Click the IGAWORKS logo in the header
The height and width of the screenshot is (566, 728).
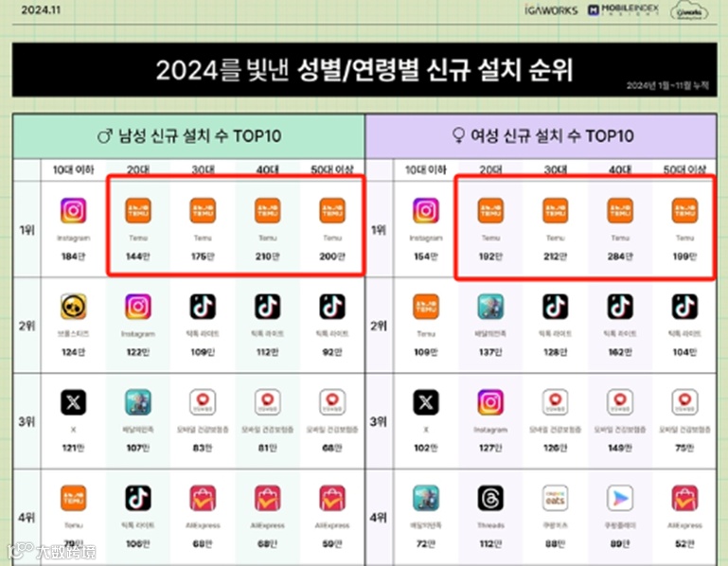point(551,10)
